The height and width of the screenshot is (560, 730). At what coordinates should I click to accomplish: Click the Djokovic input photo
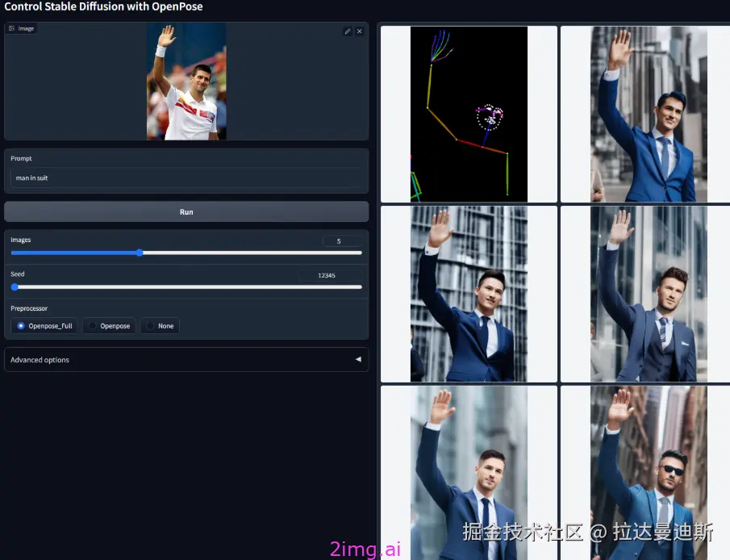(186, 81)
